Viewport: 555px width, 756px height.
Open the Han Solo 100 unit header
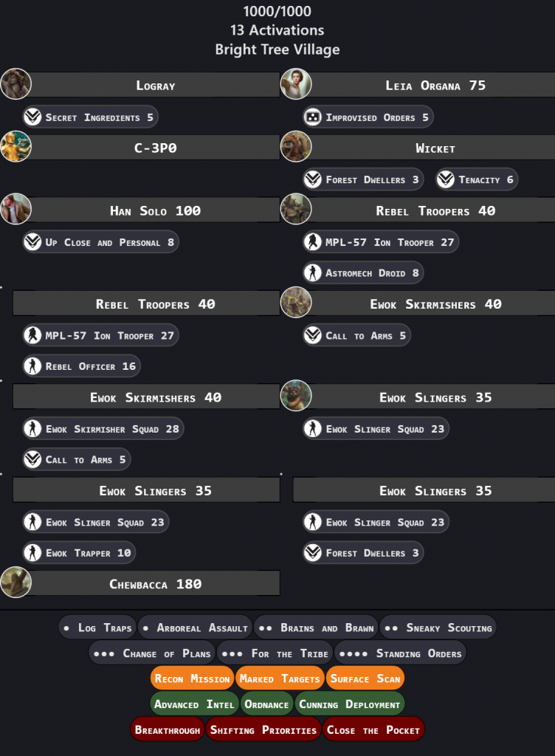(155, 210)
